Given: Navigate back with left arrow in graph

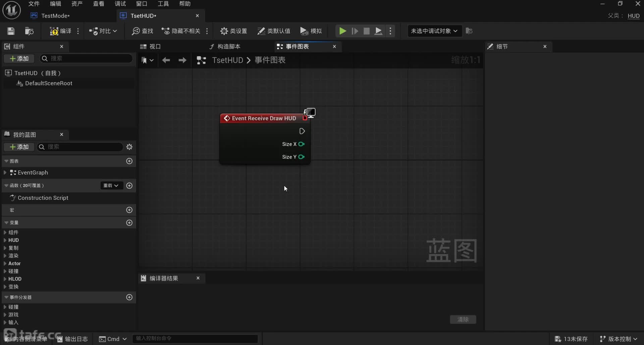Looking at the screenshot, I should (166, 60).
